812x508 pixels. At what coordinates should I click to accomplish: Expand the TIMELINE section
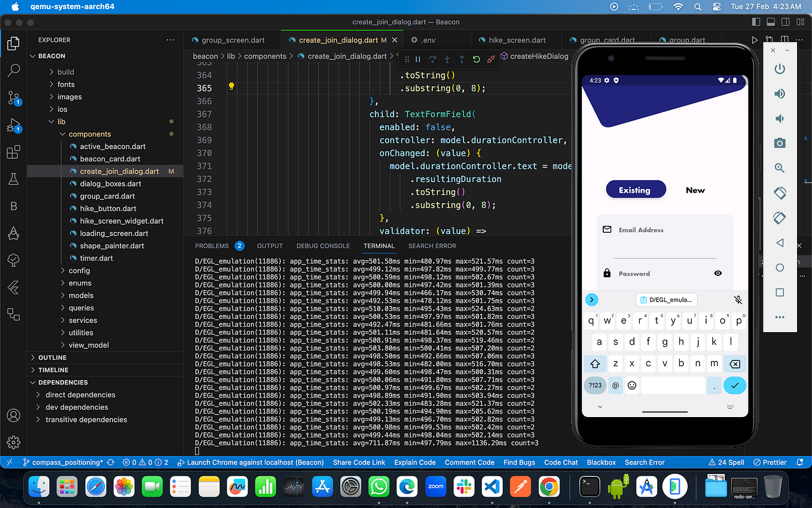click(53, 370)
